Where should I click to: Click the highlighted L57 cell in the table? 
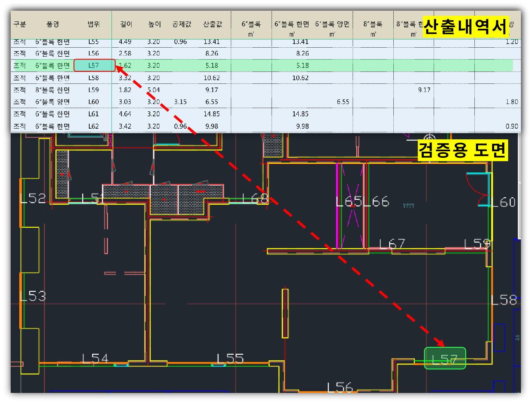pos(94,65)
